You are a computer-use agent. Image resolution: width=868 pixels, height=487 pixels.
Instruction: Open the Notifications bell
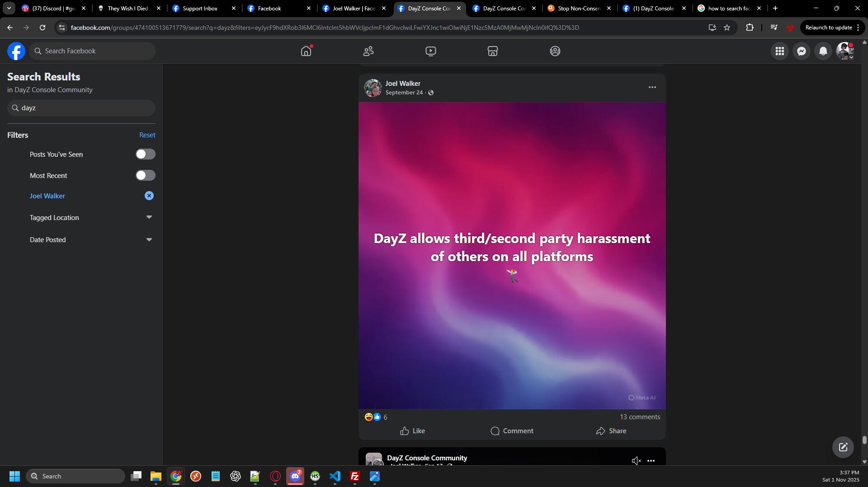[x=823, y=51]
